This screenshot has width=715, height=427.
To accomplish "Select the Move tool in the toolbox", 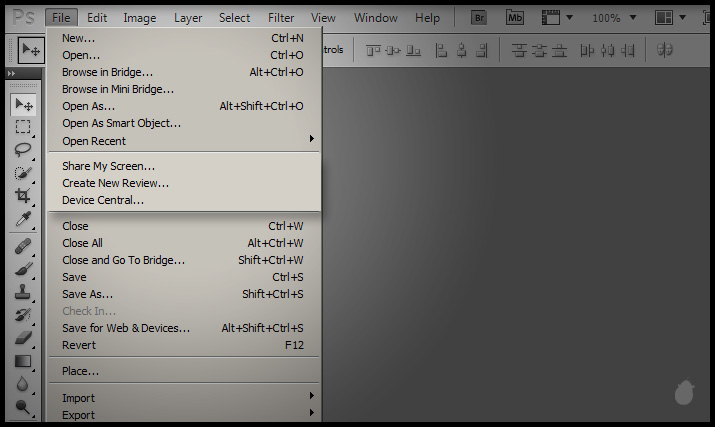I will [x=23, y=105].
